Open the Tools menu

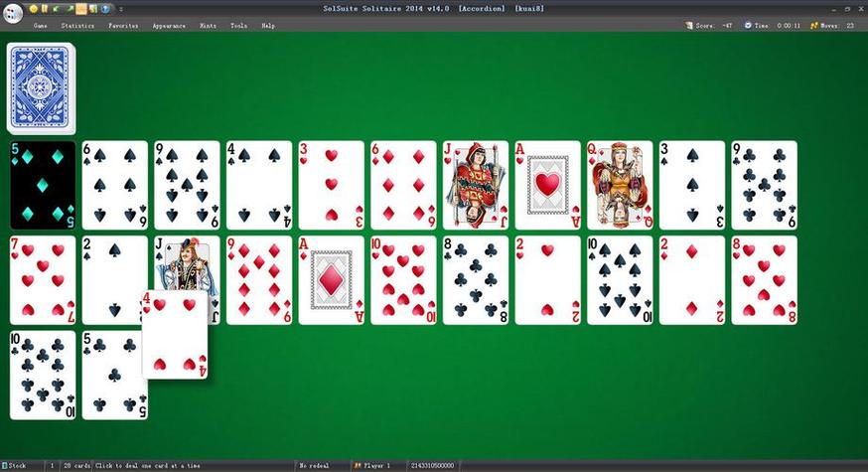click(x=238, y=26)
